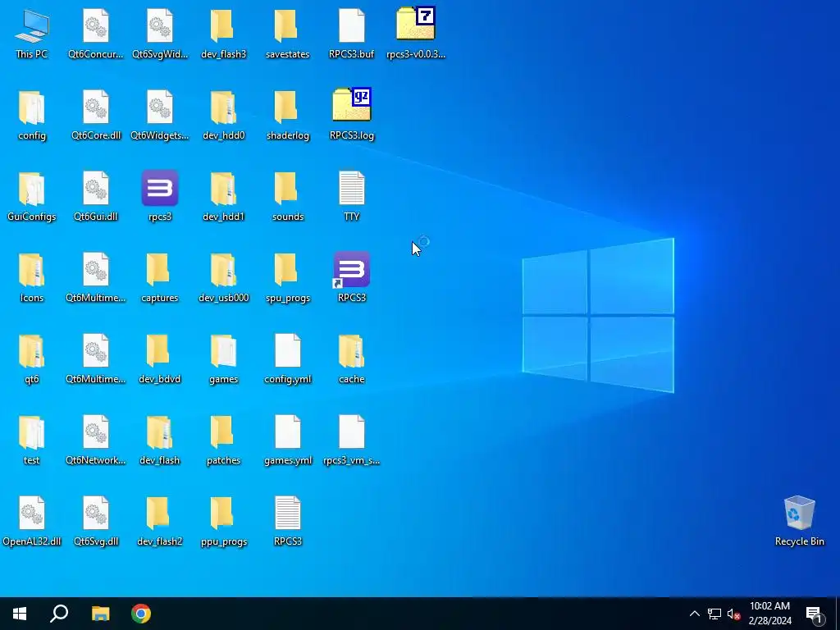Select the Qt6Concur... DLL file
Viewport: 840px width, 630px height.
(96, 33)
